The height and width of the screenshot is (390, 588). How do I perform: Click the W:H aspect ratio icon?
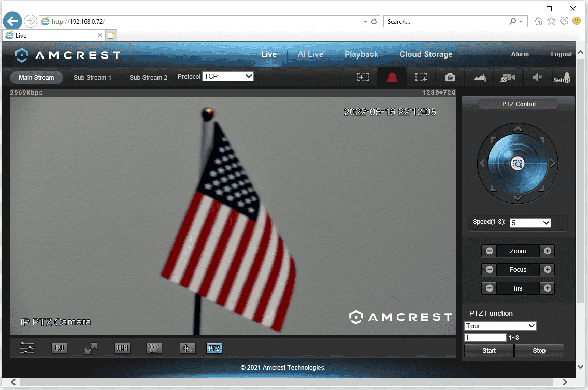coord(122,349)
